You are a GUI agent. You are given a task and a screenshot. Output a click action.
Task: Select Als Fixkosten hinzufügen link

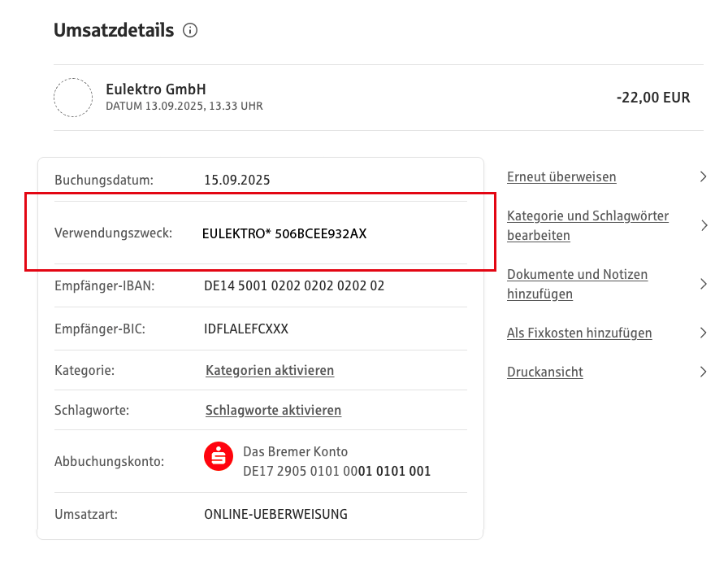click(x=579, y=333)
